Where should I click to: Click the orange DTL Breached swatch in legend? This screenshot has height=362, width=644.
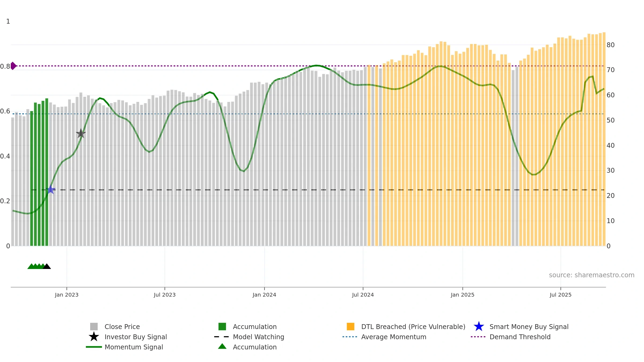coord(350,327)
